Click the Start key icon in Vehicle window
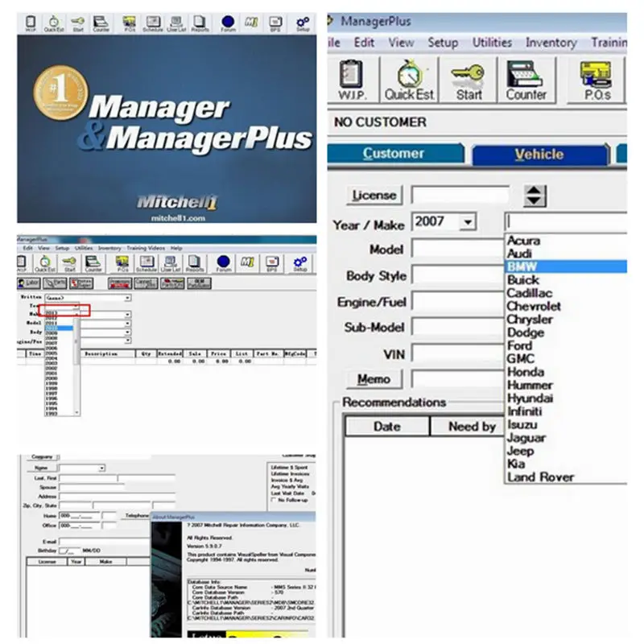 (469, 80)
